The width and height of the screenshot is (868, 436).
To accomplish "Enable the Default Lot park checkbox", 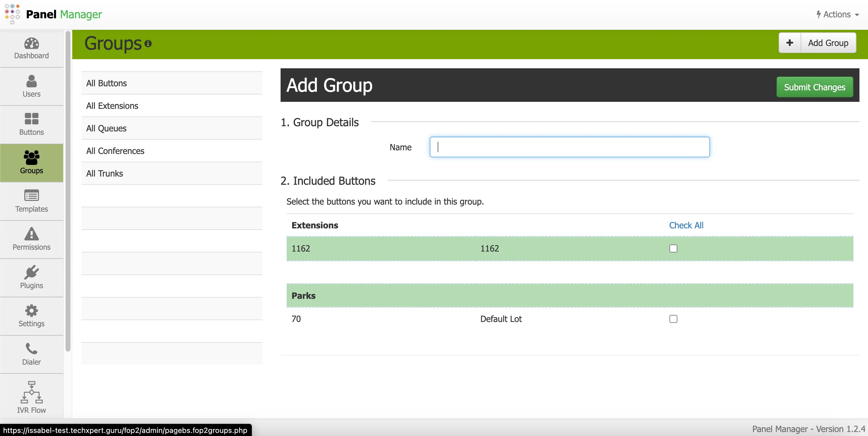I will coord(673,319).
